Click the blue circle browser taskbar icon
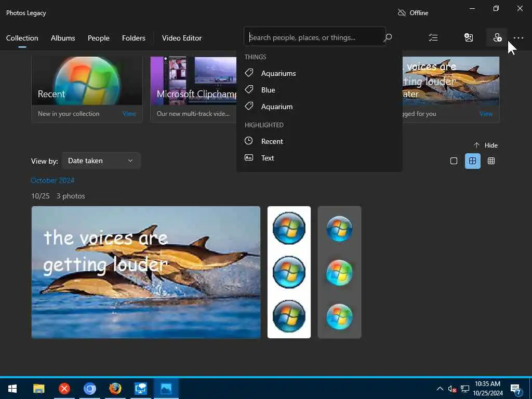The image size is (532, 399). 89,389
